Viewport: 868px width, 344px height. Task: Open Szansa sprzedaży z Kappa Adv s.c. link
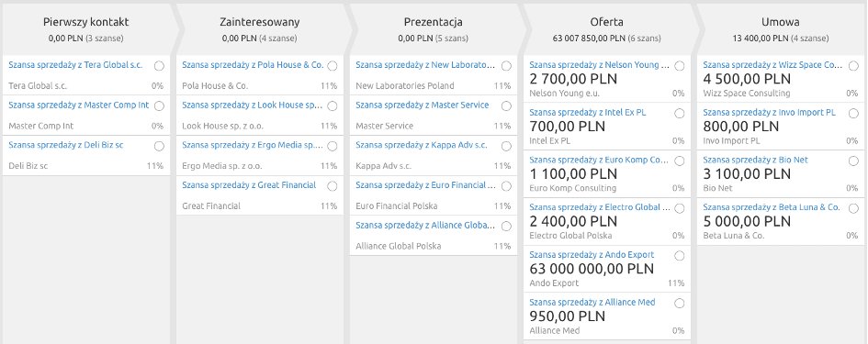(x=422, y=145)
